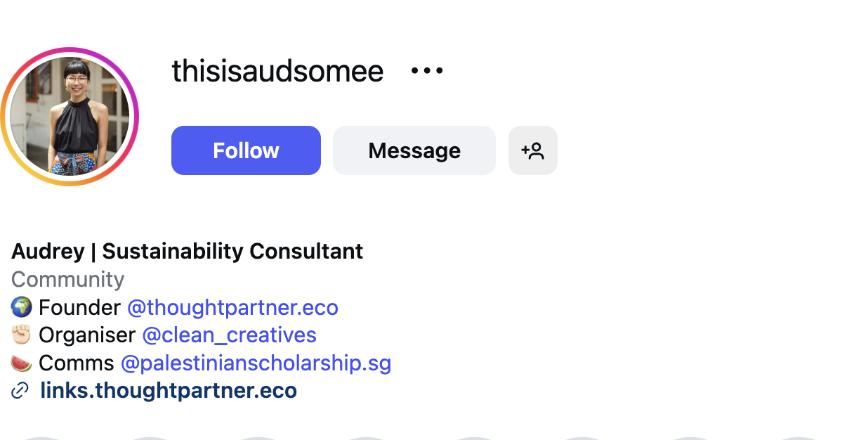
Task: Click the Community category label
Action: click(x=67, y=279)
